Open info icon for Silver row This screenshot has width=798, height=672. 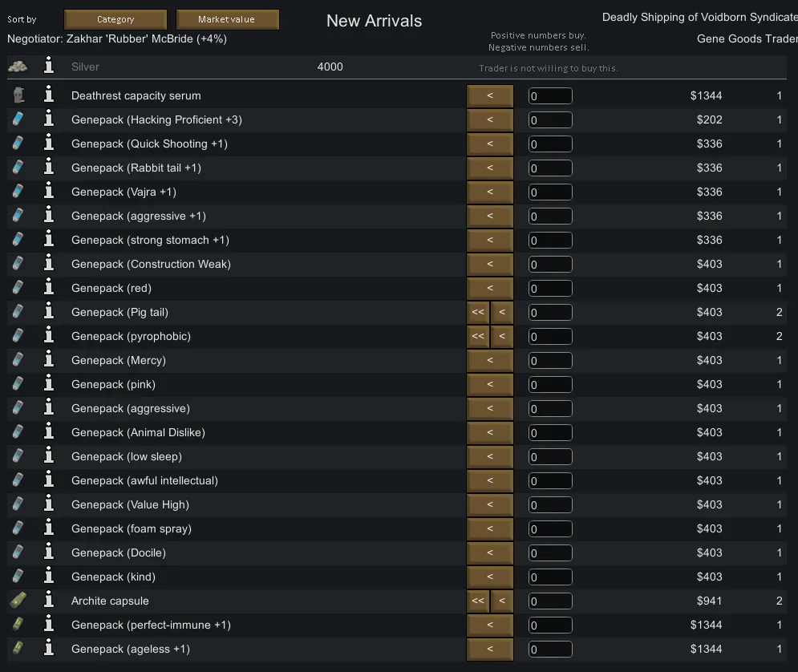[x=48, y=67]
